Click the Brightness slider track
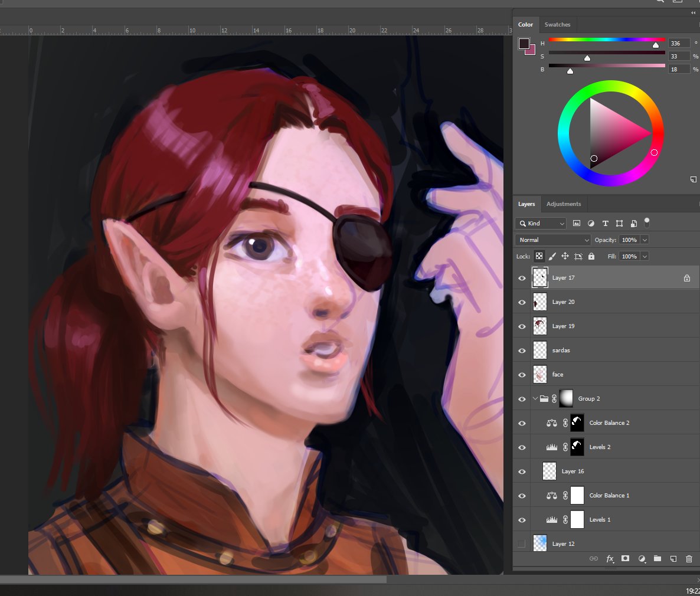700x596 pixels. coord(607,66)
